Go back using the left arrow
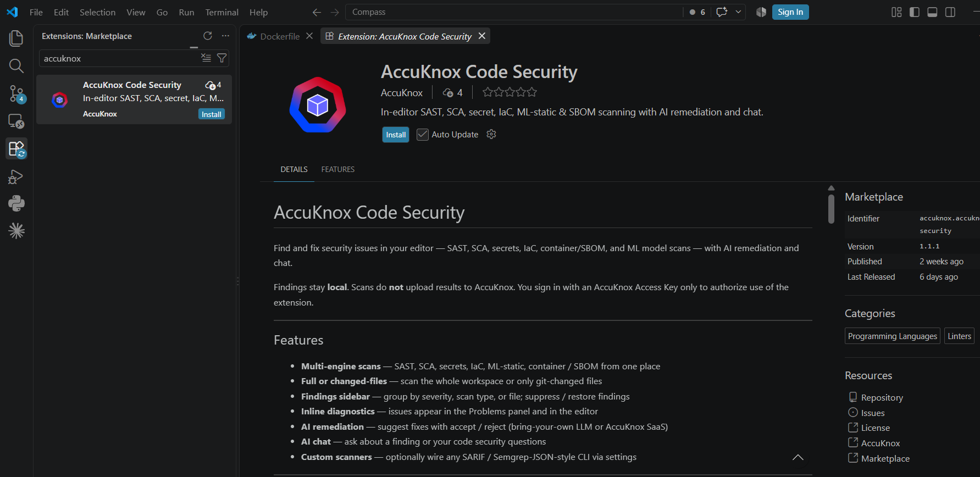This screenshot has height=477, width=980. [317, 12]
